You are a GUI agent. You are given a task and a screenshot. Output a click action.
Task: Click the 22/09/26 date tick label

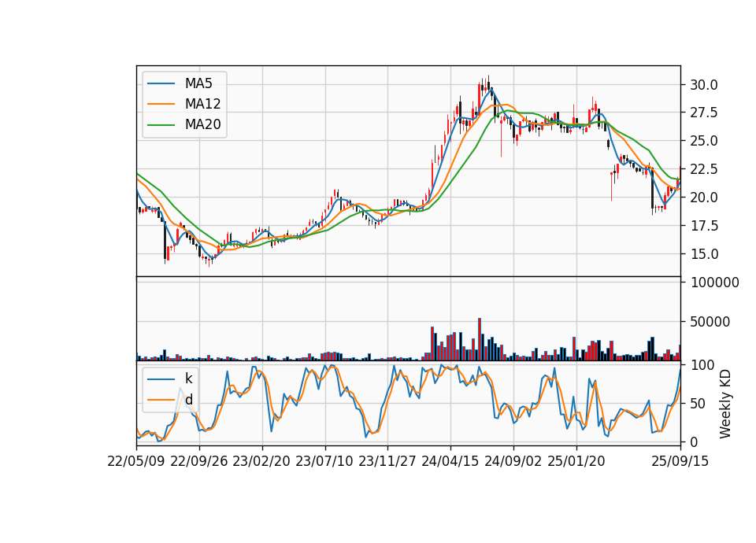(199, 461)
